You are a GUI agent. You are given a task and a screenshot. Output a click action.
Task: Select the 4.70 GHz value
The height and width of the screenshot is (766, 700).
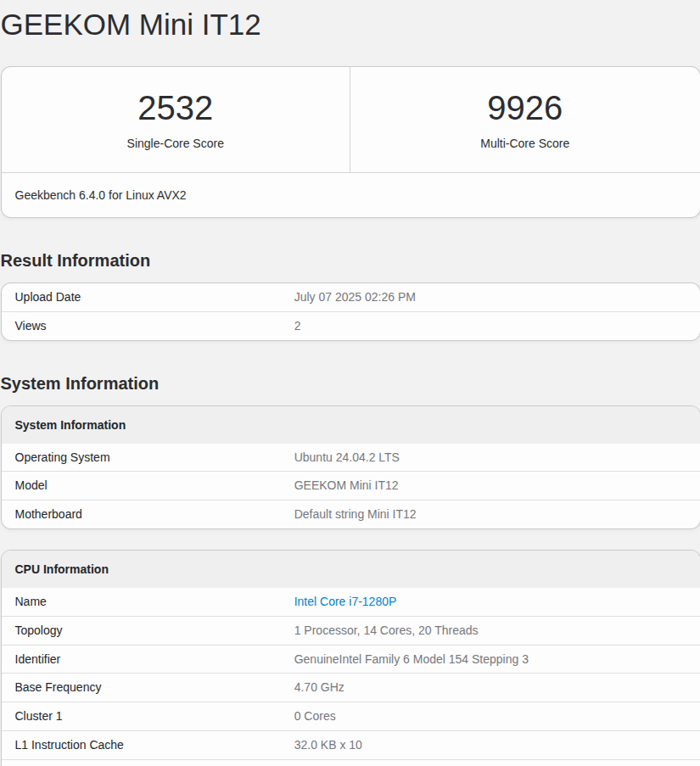click(x=319, y=687)
